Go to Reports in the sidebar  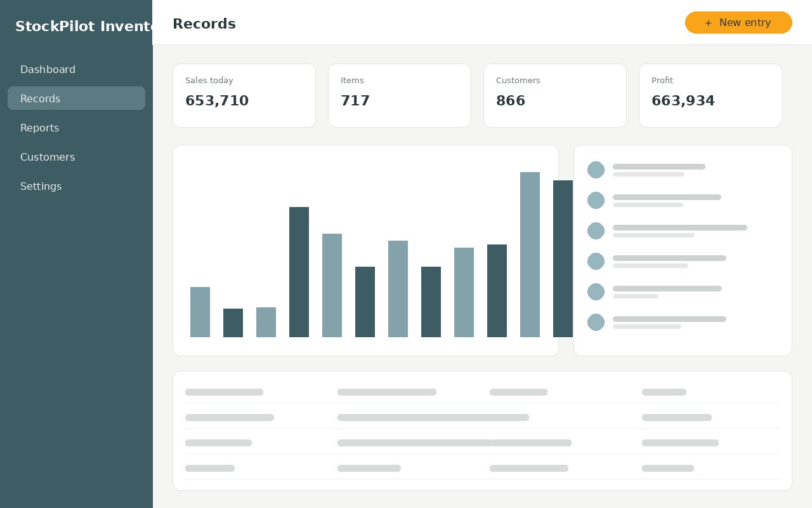click(x=76, y=128)
